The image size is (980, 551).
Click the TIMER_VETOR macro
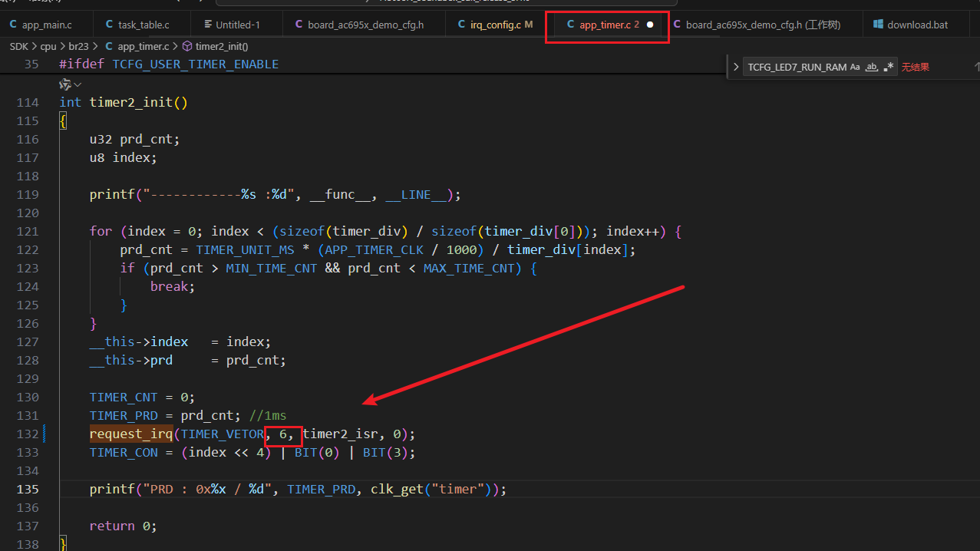[x=223, y=434]
